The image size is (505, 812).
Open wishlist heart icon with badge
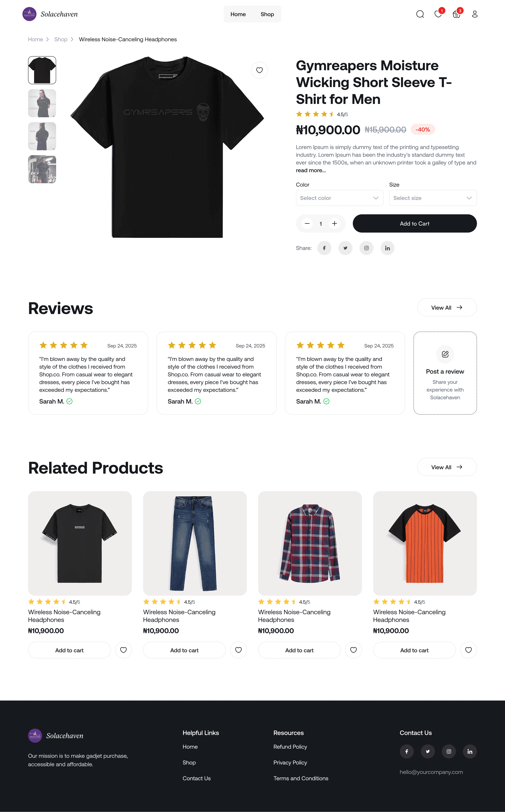pos(439,14)
